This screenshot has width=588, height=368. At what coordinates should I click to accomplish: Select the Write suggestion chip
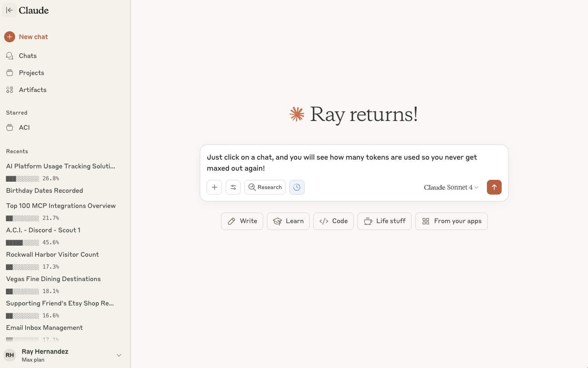(242, 221)
